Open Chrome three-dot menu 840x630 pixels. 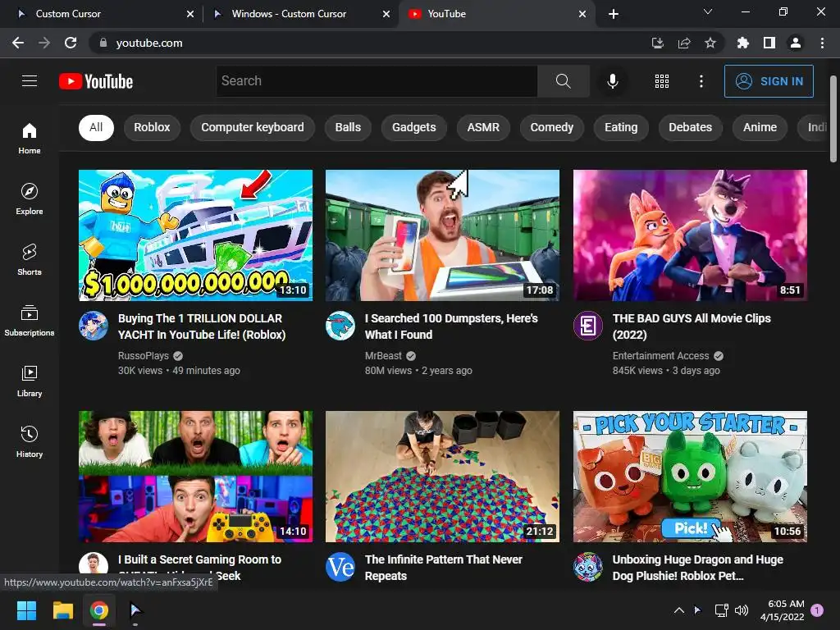pos(822,43)
